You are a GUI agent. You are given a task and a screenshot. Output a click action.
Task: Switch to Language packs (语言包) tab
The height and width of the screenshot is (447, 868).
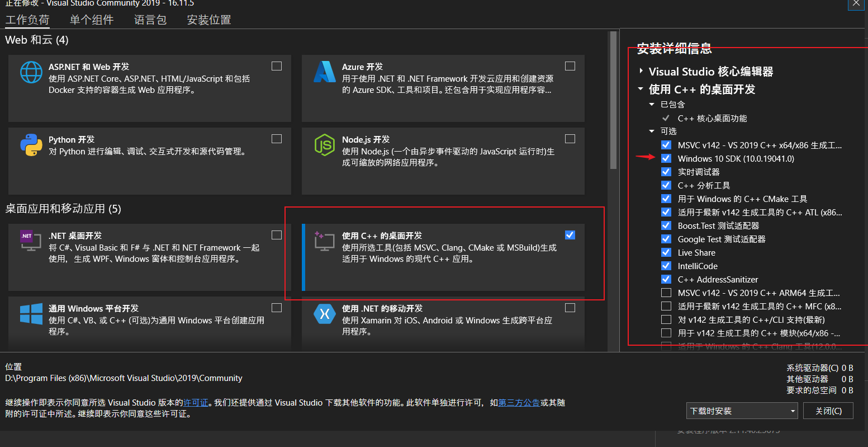point(150,20)
